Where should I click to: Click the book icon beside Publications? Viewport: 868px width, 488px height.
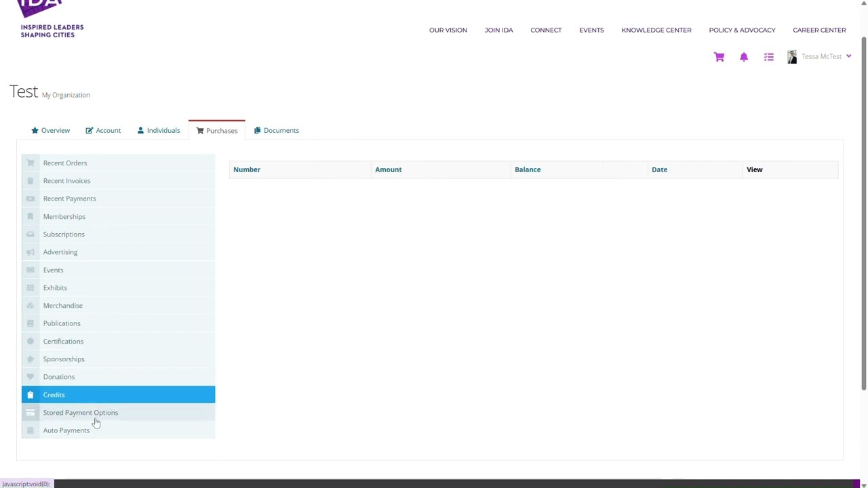tap(30, 323)
